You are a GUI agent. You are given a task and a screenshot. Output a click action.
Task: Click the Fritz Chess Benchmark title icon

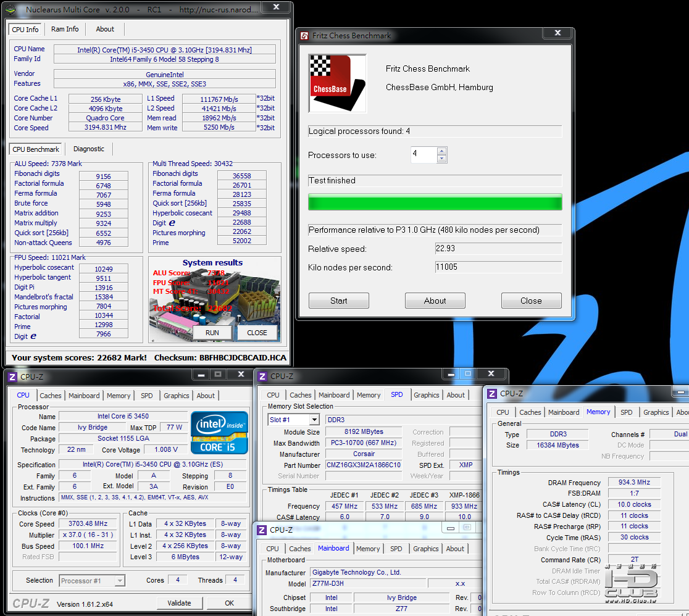tap(304, 36)
